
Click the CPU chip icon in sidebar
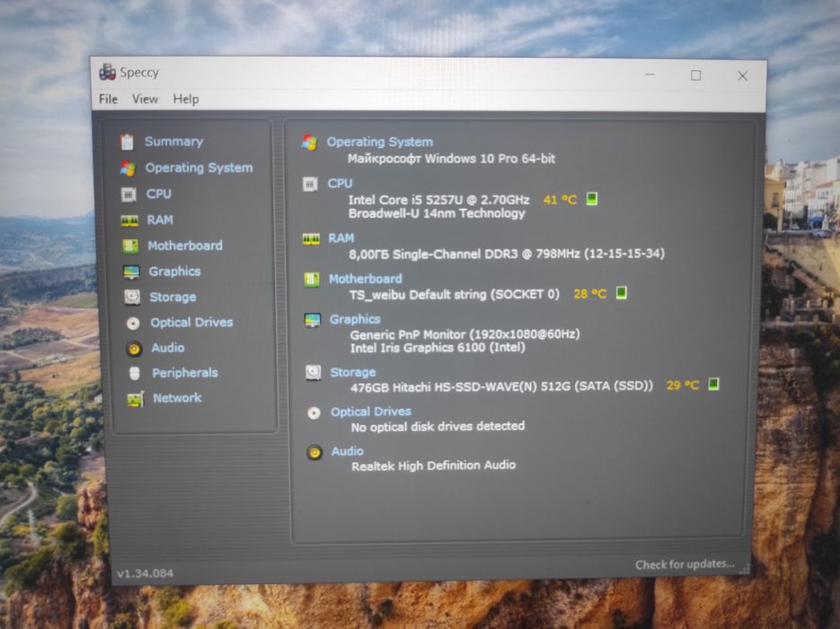pos(128,194)
